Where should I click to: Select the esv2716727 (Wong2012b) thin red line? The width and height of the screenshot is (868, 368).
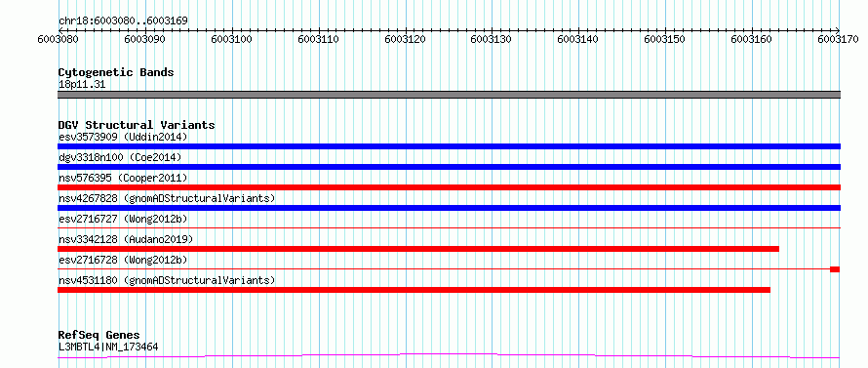click(x=449, y=227)
